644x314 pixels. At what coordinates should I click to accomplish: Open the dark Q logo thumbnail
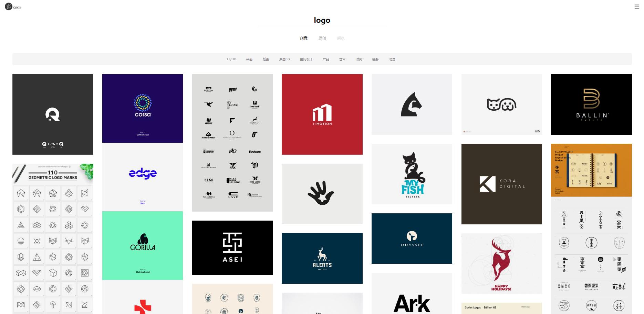[x=53, y=114]
